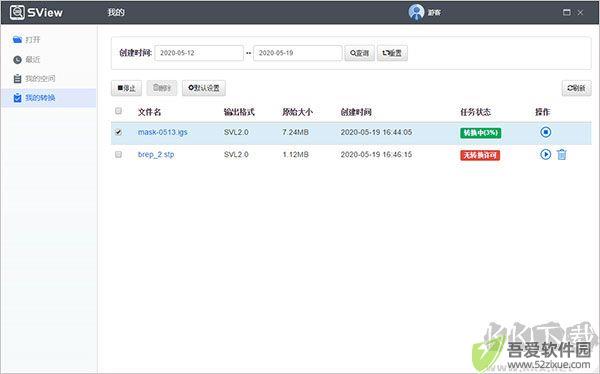Click the 创建时间 column header
Image resolution: width=600 pixels, height=374 pixels.
356,112
